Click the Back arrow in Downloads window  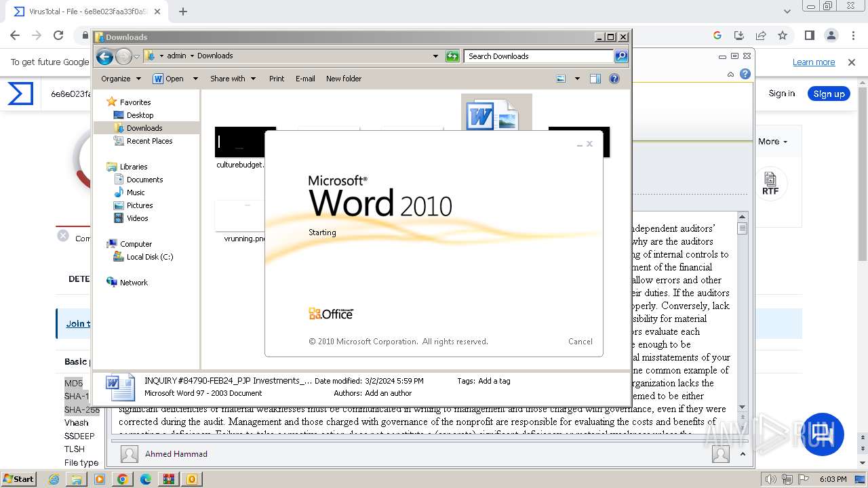pos(104,56)
